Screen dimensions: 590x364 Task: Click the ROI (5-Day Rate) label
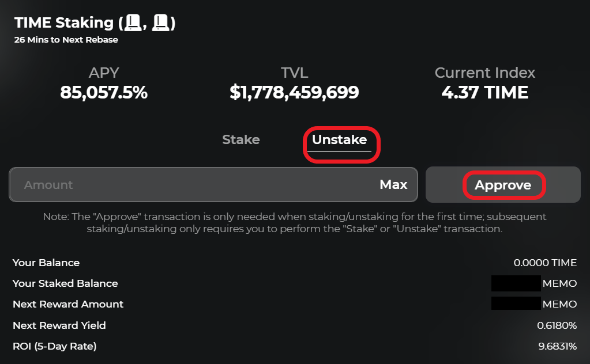[x=55, y=346]
